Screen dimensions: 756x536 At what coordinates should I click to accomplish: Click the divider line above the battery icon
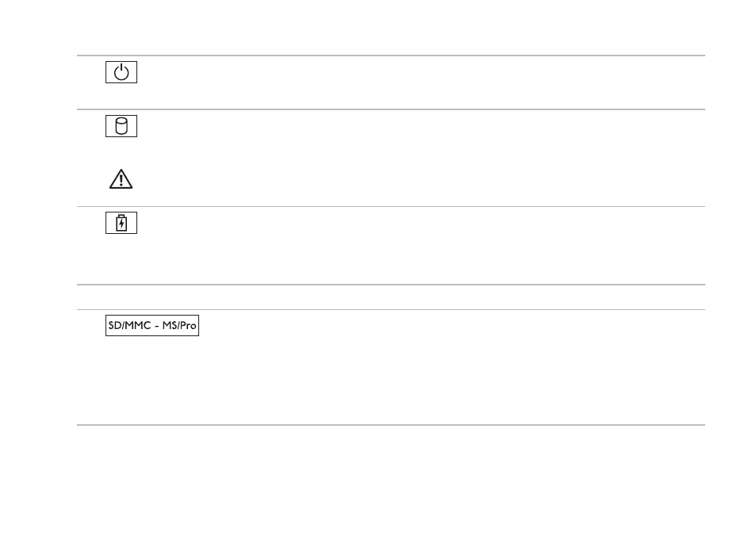pyautogui.click(x=391, y=206)
